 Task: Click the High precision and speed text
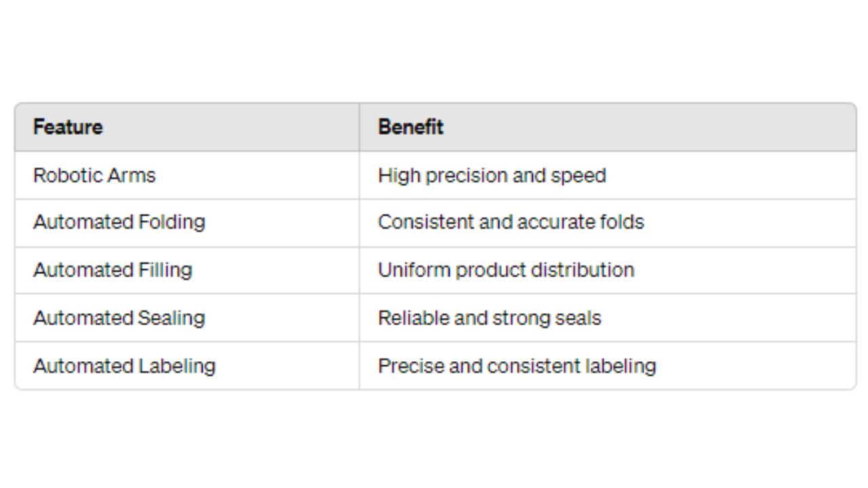pyautogui.click(x=492, y=176)
